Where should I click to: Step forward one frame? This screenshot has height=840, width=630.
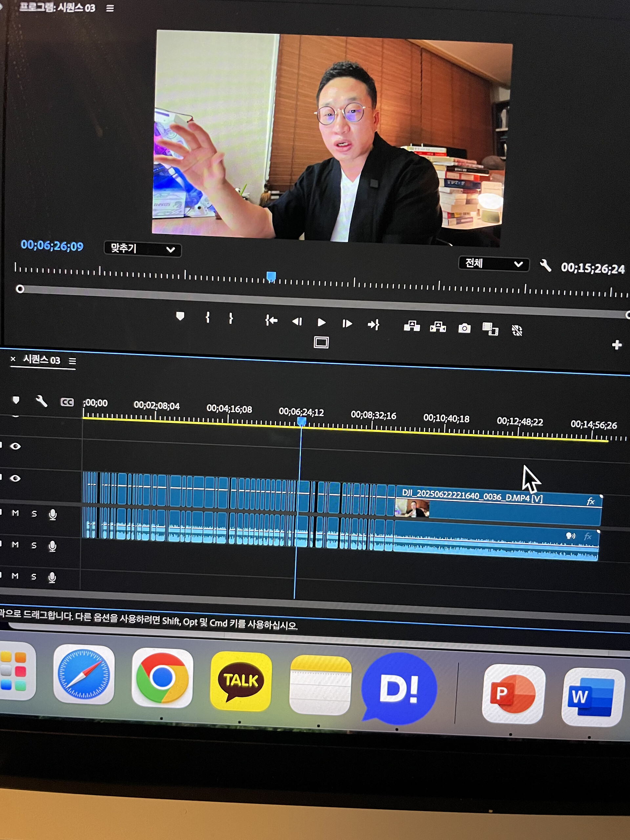tap(347, 324)
